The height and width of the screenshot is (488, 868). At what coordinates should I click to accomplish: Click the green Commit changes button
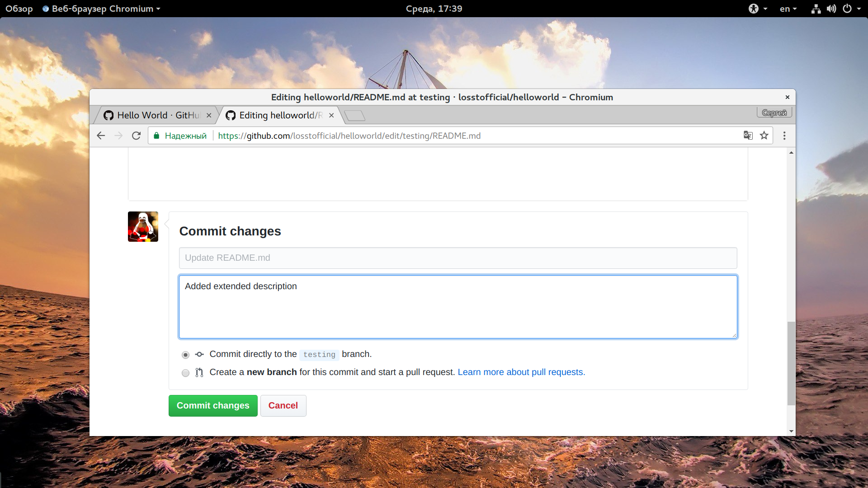[213, 406]
